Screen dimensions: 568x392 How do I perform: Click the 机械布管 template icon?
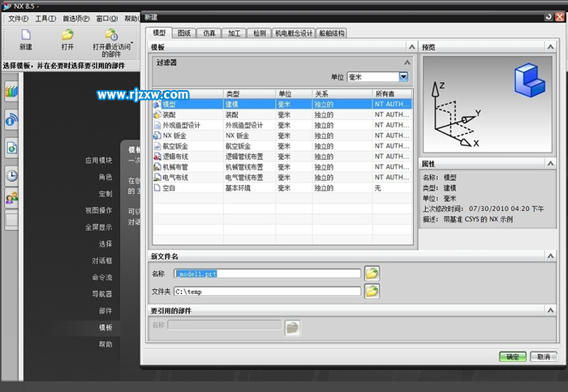coord(157,167)
